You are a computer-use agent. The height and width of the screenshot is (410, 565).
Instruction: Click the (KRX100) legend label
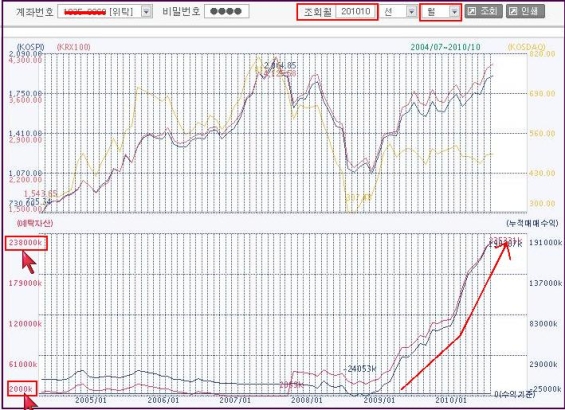(x=74, y=47)
